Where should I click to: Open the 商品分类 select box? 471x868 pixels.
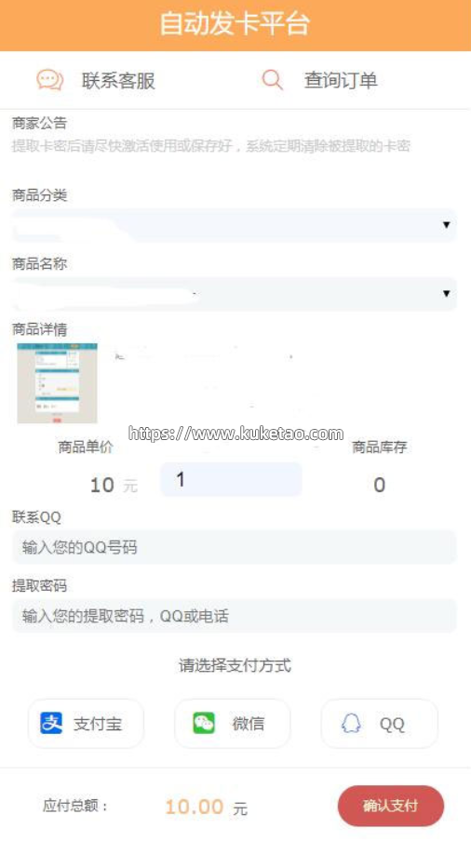tap(235, 225)
